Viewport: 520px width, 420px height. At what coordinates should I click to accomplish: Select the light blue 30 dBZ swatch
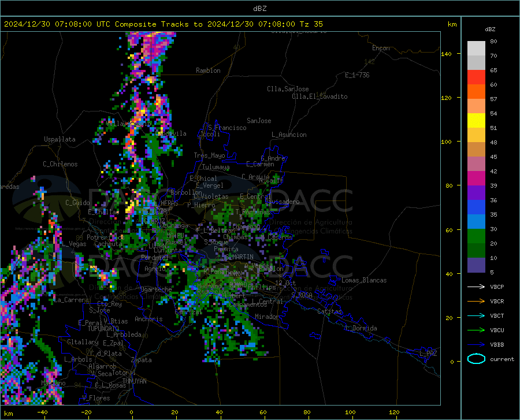point(476,222)
